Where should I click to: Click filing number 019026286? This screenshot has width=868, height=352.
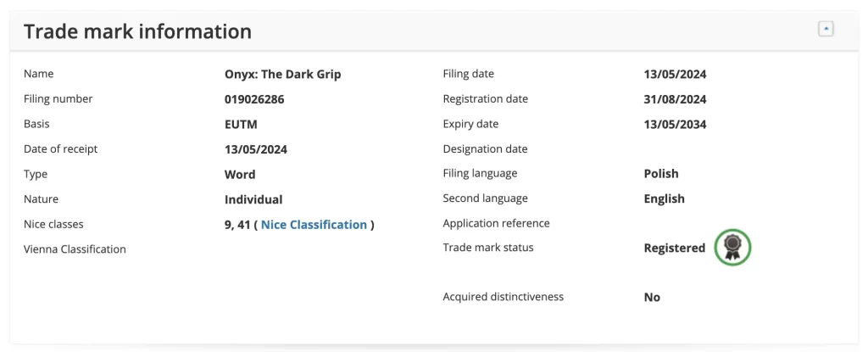click(254, 99)
